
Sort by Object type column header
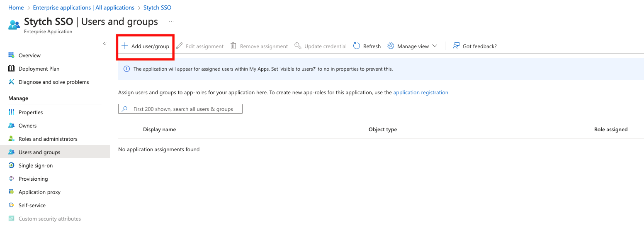pos(383,130)
